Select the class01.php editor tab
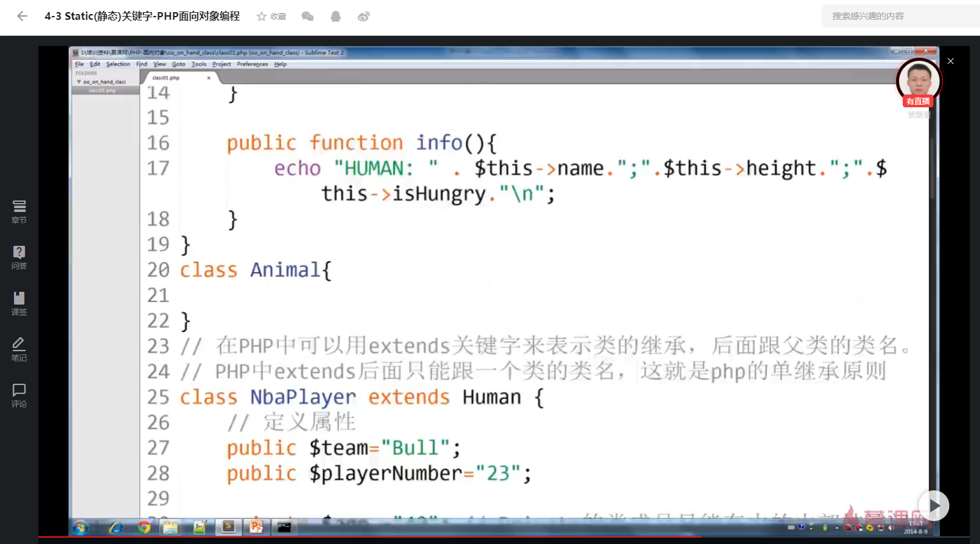980x544 pixels. (x=167, y=77)
